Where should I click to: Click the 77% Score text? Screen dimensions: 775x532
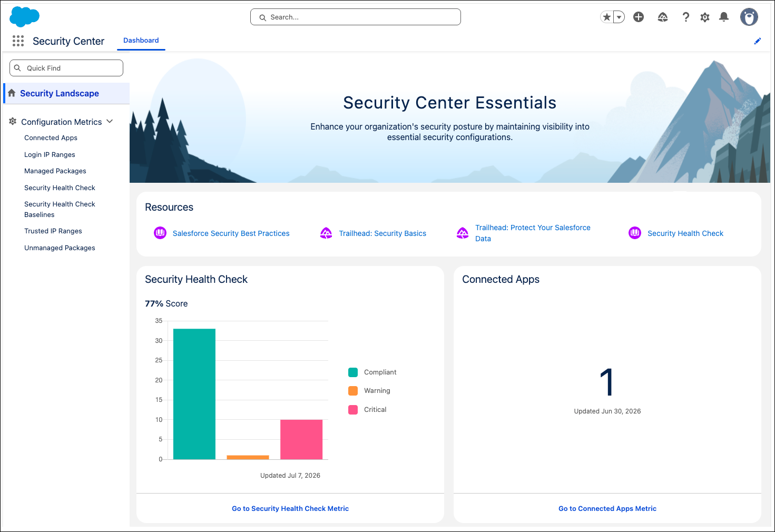pos(166,304)
